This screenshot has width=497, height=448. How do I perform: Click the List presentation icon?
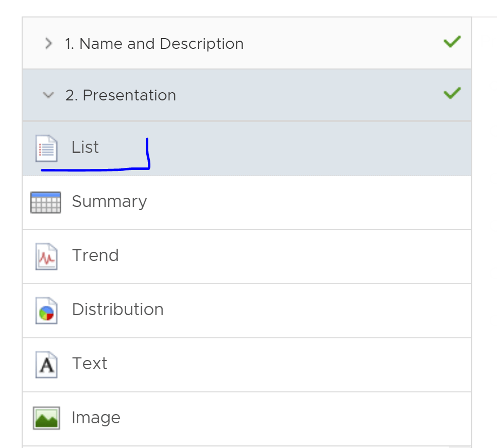coord(46,148)
